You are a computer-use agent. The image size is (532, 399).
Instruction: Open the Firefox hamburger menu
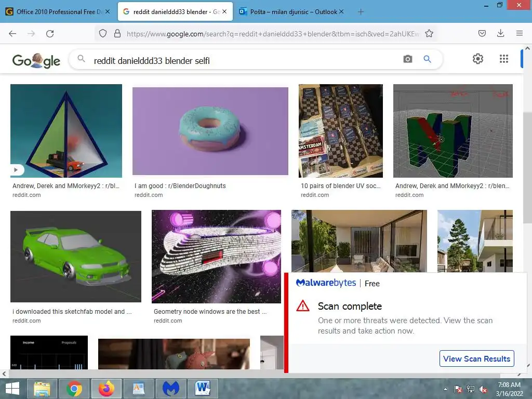(x=519, y=33)
